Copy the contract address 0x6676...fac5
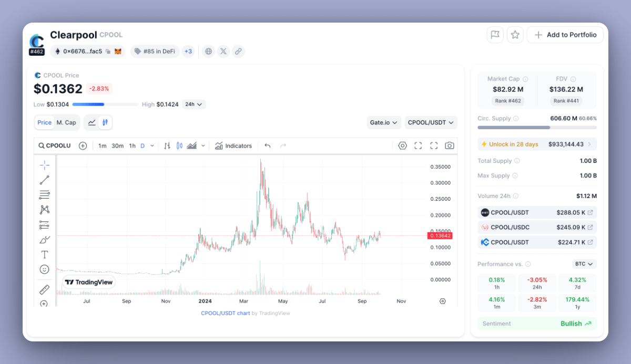This screenshot has height=364, width=631. coord(108,51)
